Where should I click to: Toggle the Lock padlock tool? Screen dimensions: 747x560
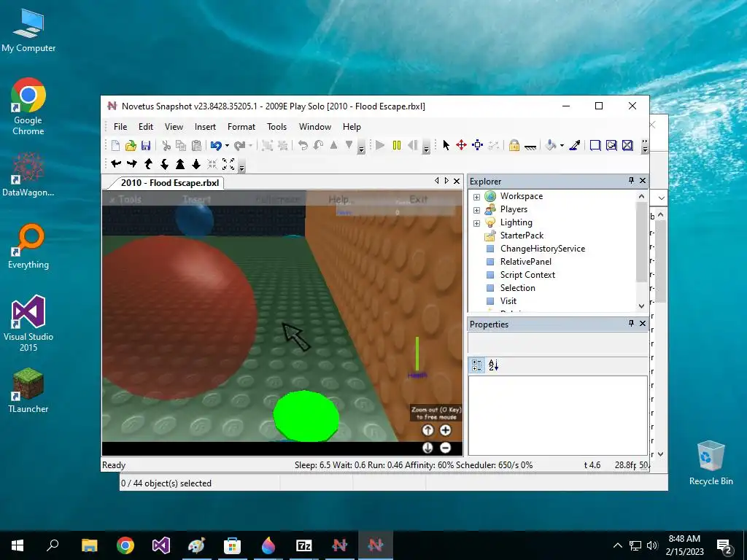tap(514, 145)
